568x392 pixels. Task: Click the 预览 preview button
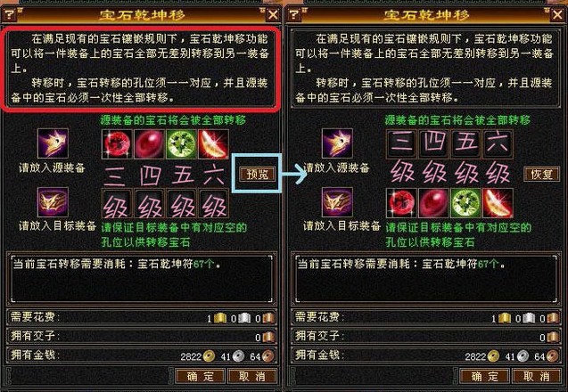[x=257, y=174]
